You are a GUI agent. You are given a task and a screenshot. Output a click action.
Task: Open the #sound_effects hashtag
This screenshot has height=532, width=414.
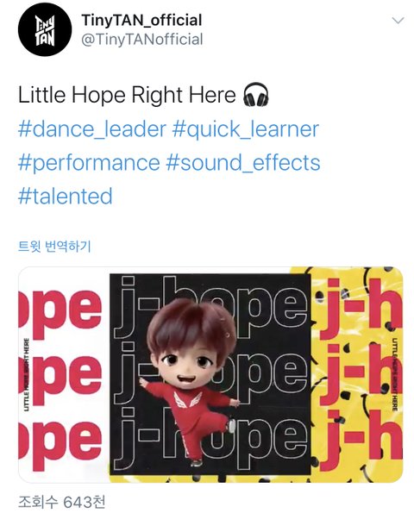pyautogui.click(x=243, y=163)
